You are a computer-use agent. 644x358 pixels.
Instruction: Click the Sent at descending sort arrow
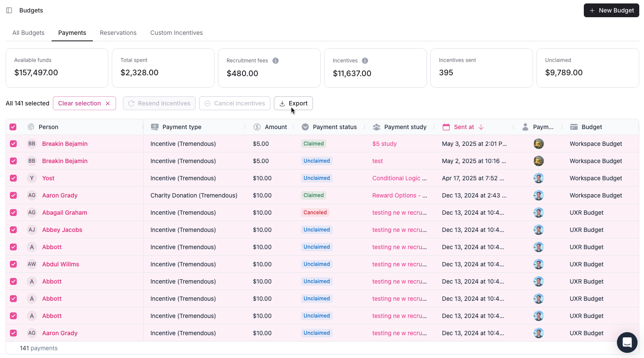pyautogui.click(x=481, y=127)
